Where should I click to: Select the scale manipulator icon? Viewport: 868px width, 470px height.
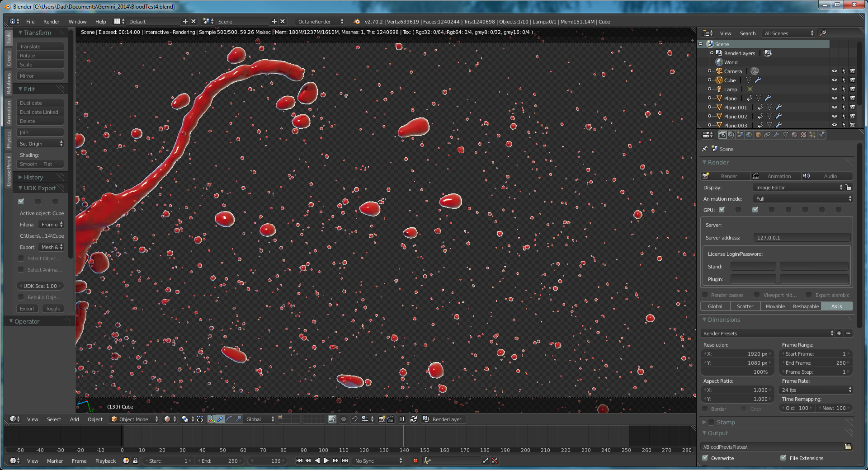[x=238, y=419]
